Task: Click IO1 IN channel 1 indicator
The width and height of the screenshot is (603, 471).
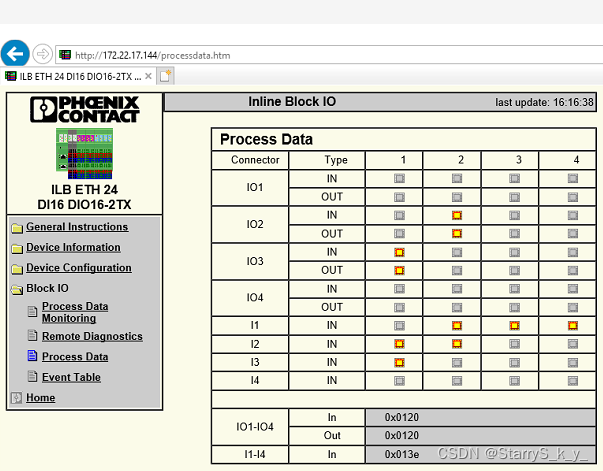Action: [400, 178]
